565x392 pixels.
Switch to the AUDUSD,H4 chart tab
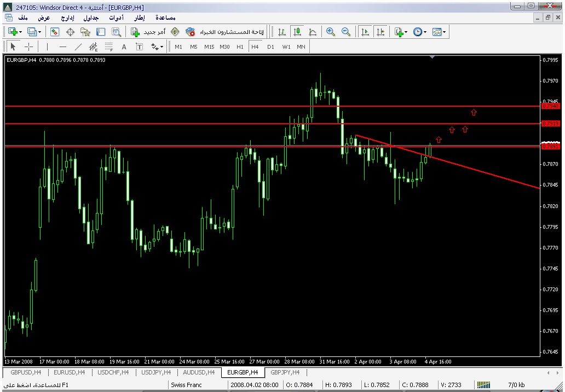199,372
